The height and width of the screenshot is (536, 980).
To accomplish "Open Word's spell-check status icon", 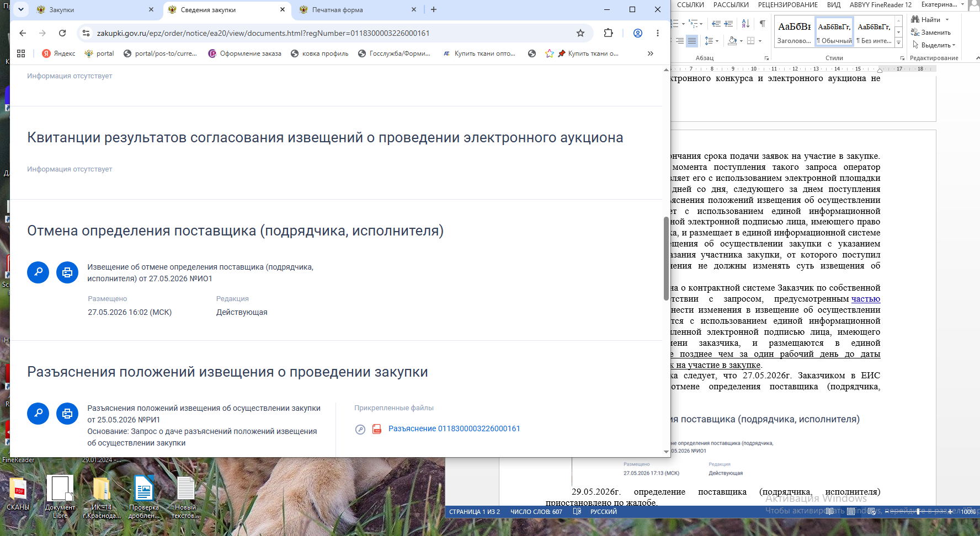I will coord(577,512).
